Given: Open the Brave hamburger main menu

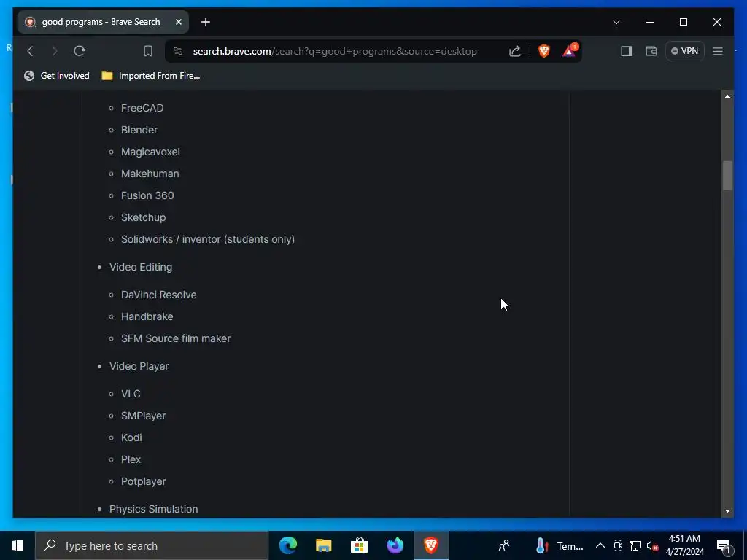Looking at the screenshot, I should click(718, 51).
